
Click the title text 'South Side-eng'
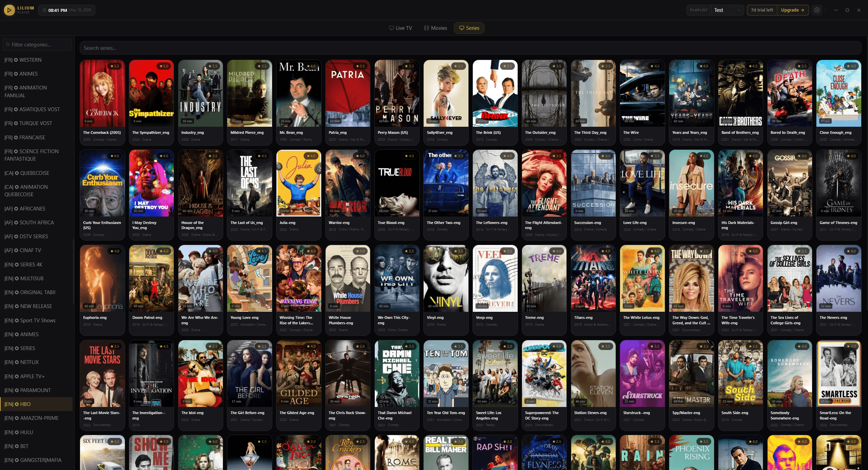[x=735, y=413]
